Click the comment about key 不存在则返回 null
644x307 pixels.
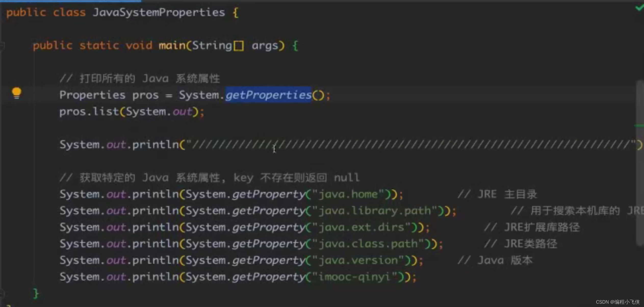pyautogui.click(x=210, y=177)
